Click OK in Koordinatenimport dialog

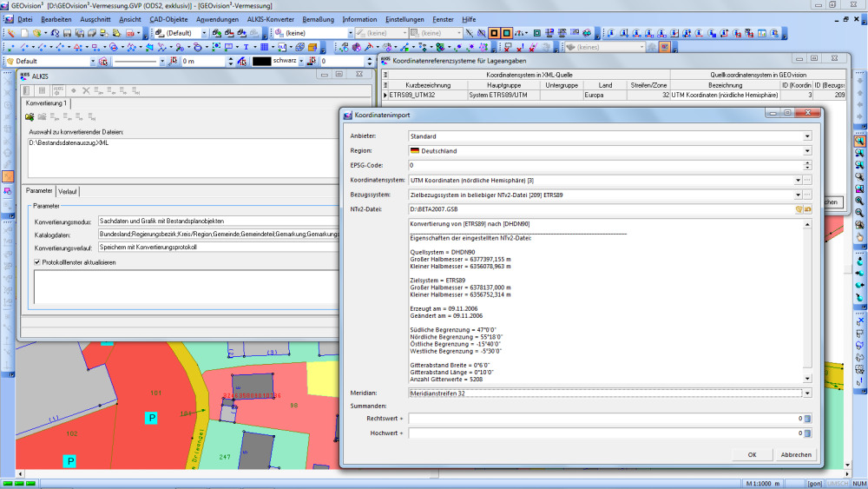(x=752, y=454)
